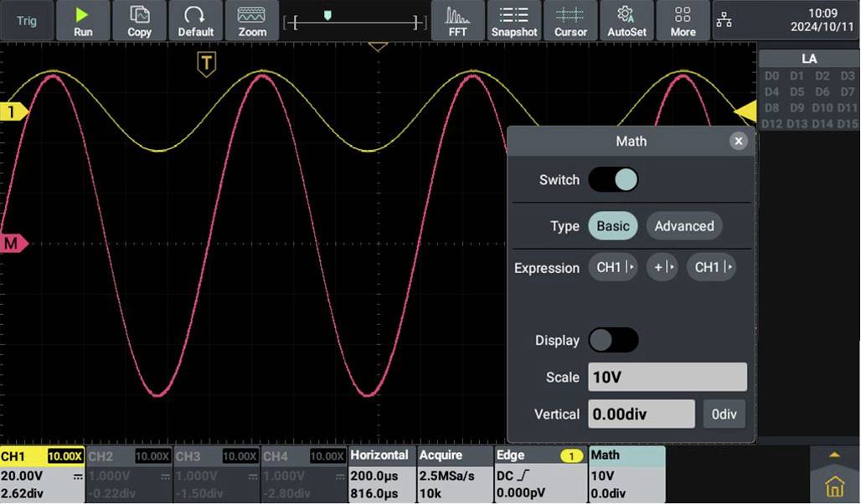Click the Scale input field showing 10V

point(667,377)
